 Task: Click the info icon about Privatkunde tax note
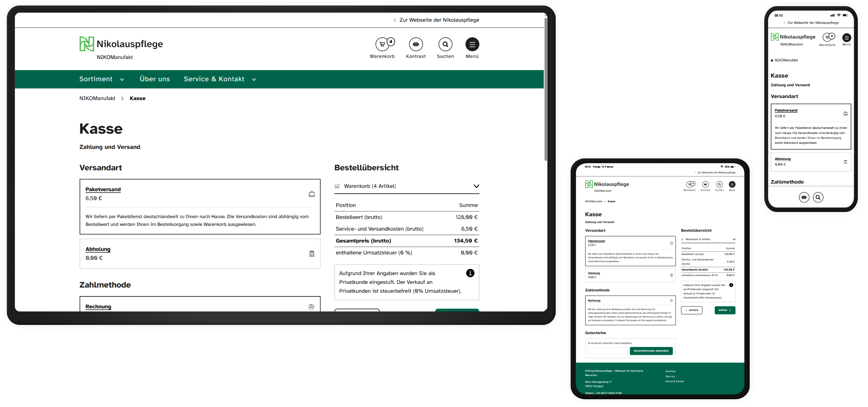(470, 273)
